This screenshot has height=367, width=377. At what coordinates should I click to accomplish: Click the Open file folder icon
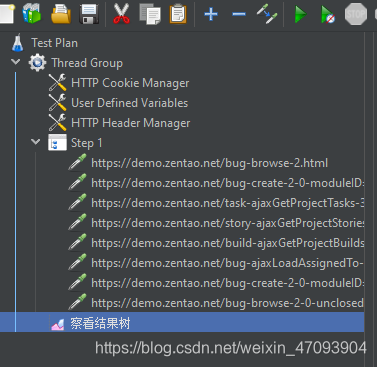[61, 14]
